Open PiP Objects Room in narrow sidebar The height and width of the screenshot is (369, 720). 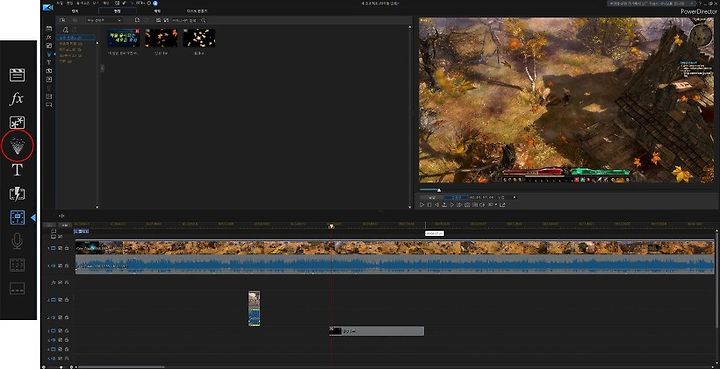pos(49,45)
